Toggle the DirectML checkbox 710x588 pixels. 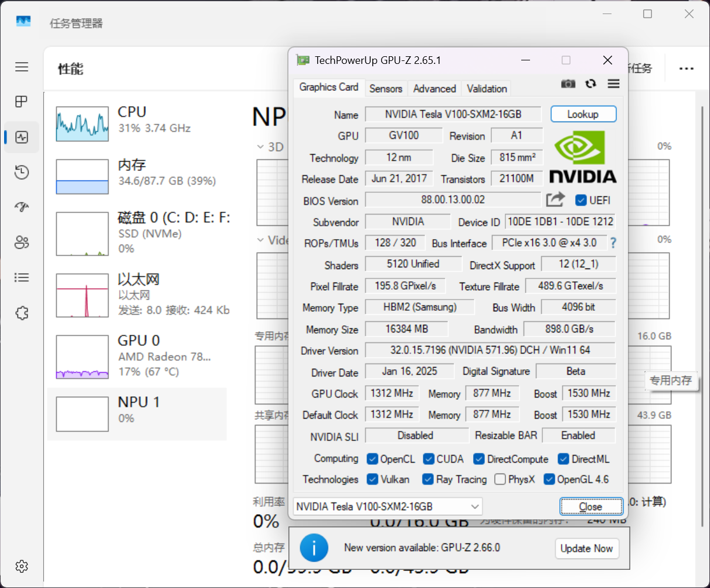coord(563,458)
